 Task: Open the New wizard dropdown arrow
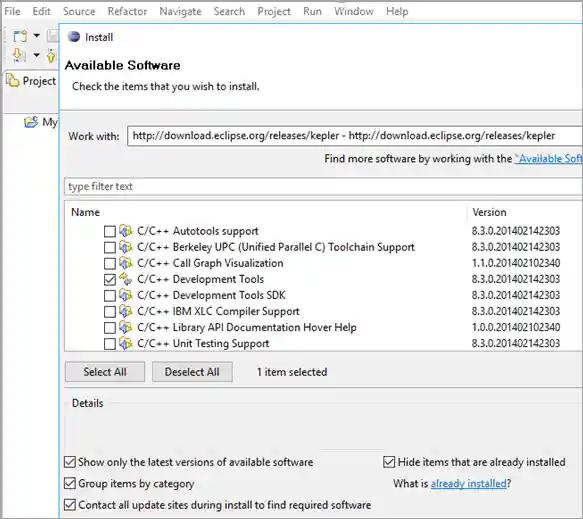(36, 36)
